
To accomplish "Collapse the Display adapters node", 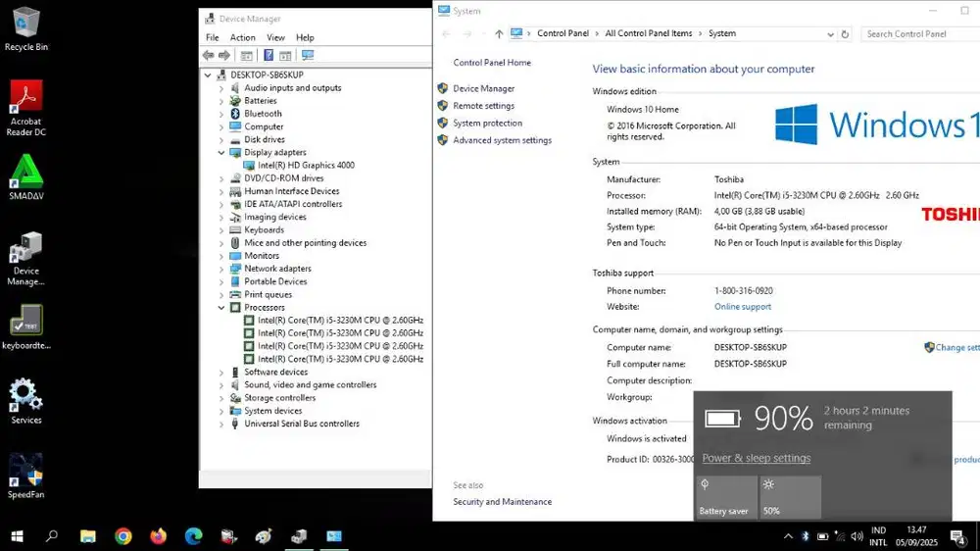I will (221, 153).
